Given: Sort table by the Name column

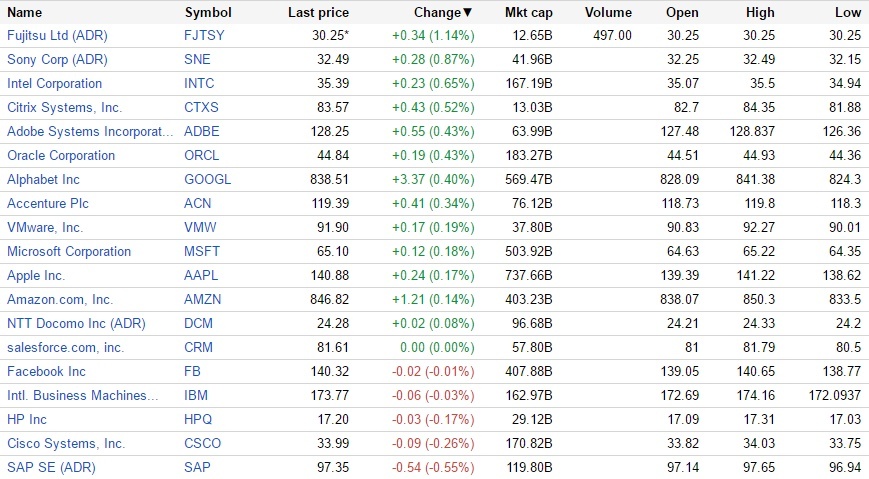Looking at the screenshot, I should tap(25, 13).
